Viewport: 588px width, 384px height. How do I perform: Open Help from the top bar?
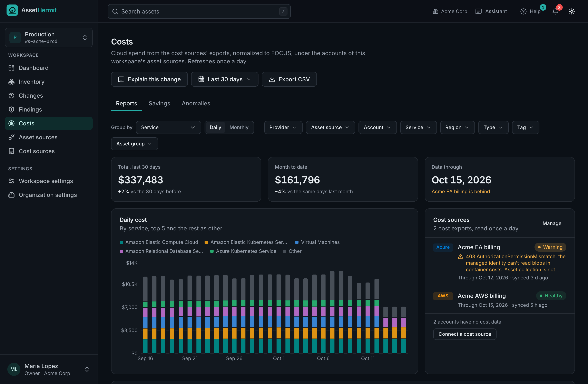530,11
